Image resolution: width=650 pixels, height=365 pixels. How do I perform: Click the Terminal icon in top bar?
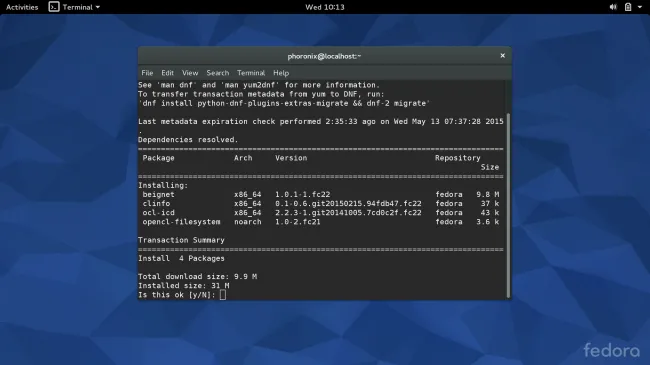pos(54,7)
